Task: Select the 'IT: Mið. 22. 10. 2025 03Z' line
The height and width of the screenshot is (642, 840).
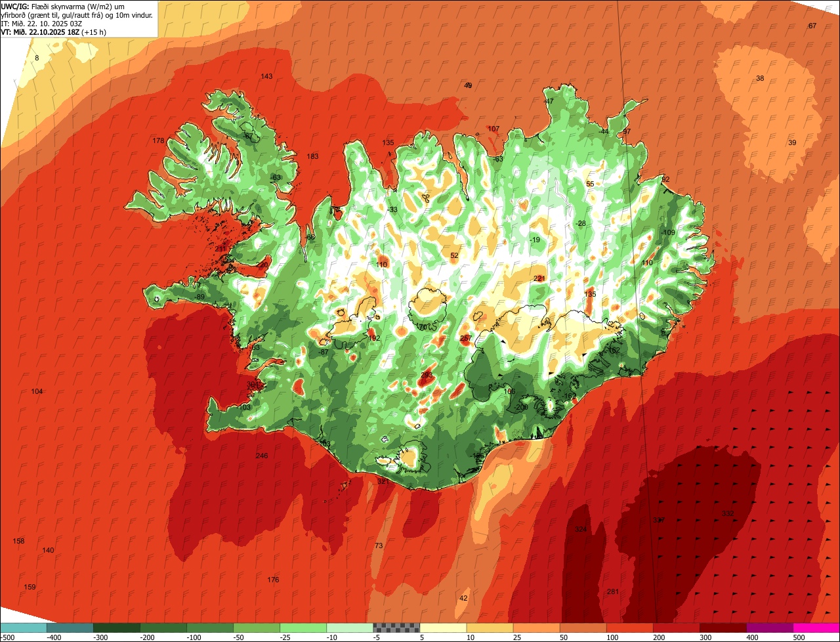Action: click(41, 23)
